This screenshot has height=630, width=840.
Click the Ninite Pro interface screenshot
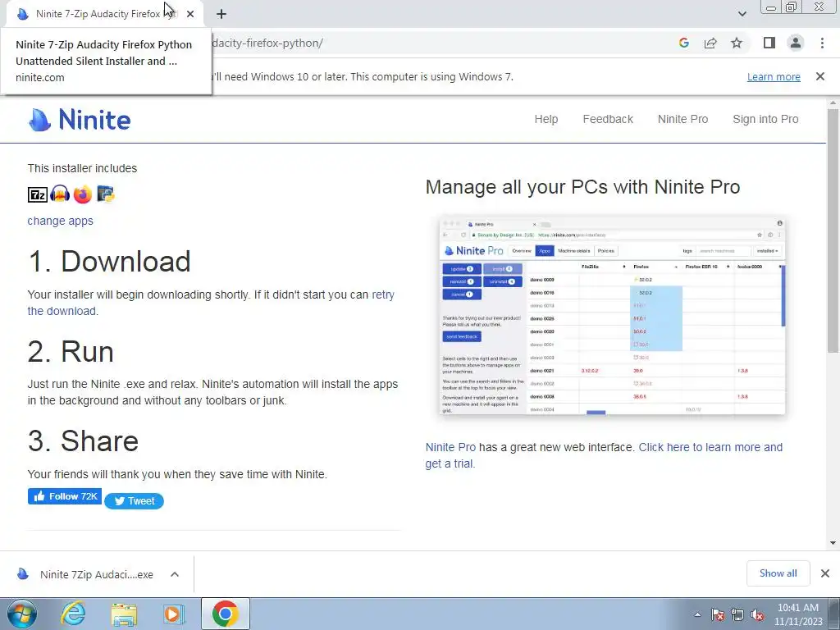click(x=612, y=315)
